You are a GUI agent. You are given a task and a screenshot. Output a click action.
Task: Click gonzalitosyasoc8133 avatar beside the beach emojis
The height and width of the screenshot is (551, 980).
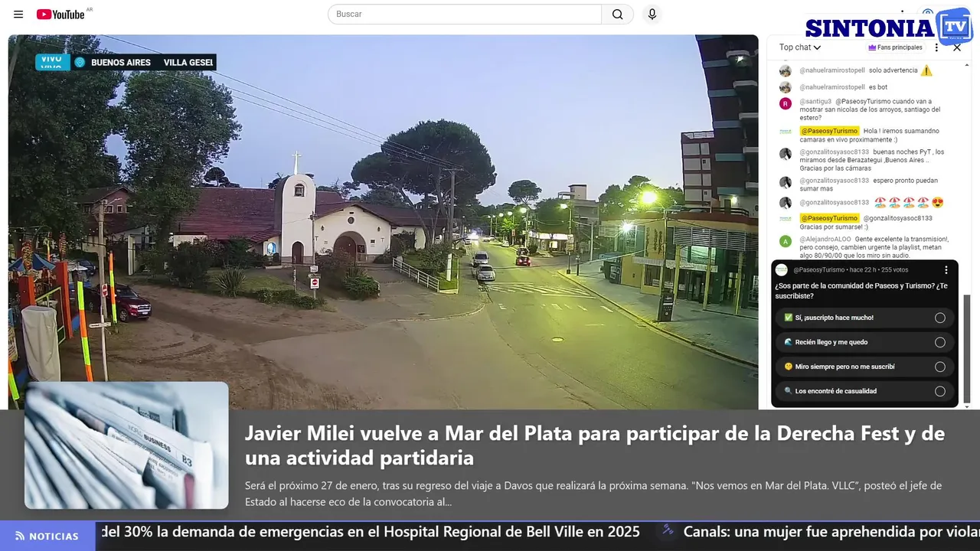tap(786, 203)
